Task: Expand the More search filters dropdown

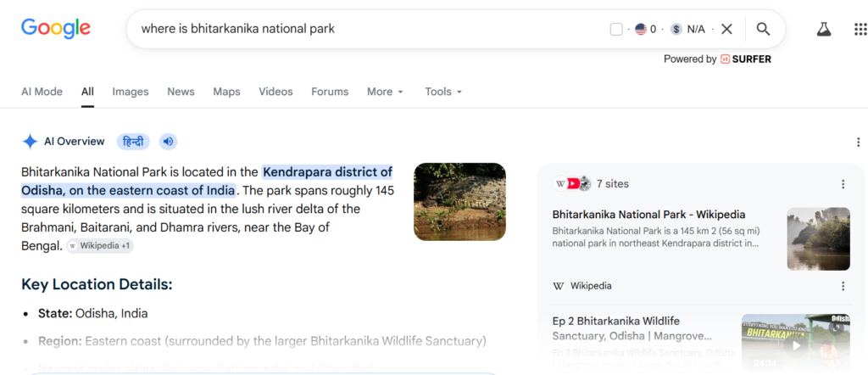Action: 386,92
